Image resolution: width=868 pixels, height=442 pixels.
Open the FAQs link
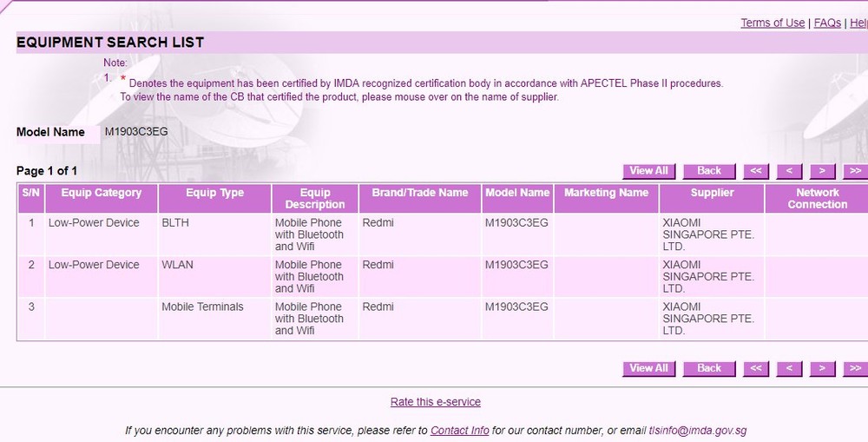click(x=827, y=23)
